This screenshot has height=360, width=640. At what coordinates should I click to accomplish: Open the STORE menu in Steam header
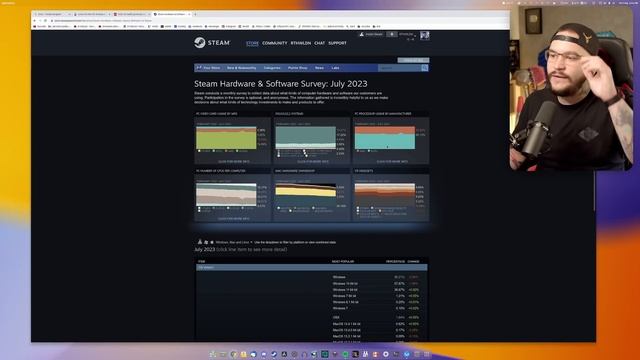tap(252, 43)
